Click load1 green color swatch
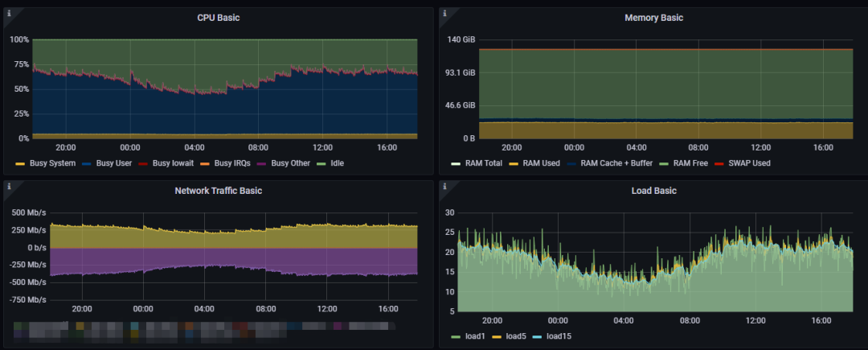The height and width of the screenshot is (350, 868). click(457, 336)
